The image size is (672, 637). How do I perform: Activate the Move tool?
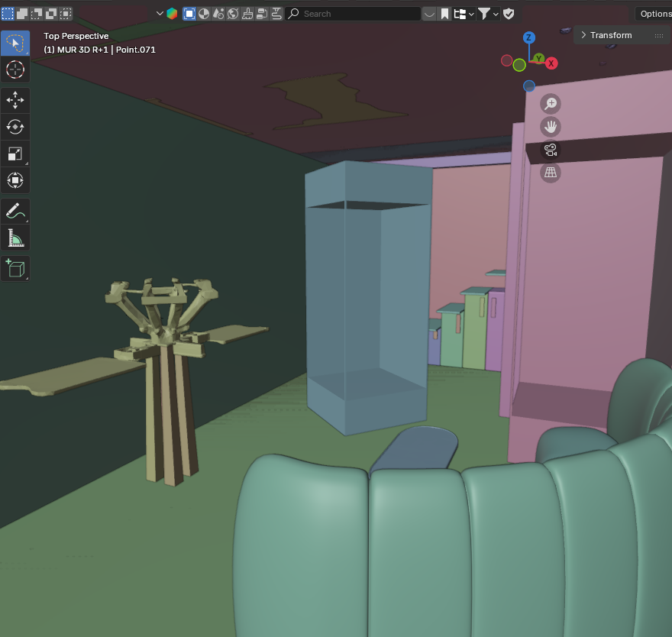(15, 100)
